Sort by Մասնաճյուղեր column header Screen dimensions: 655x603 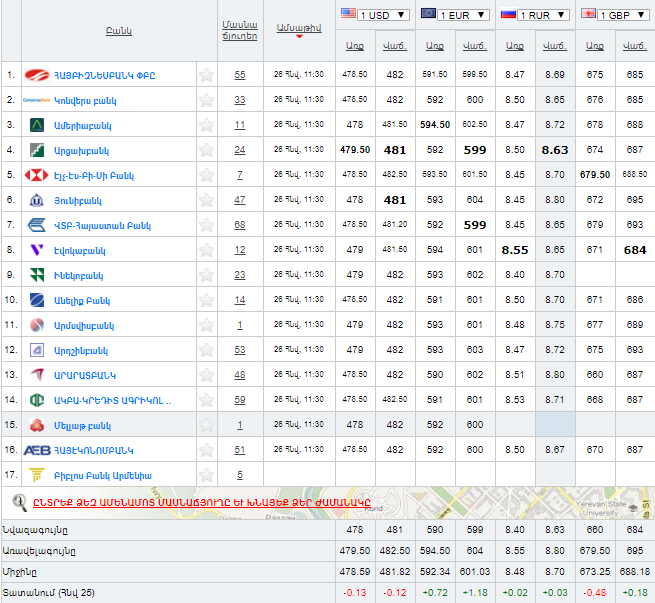click(240, 30)
